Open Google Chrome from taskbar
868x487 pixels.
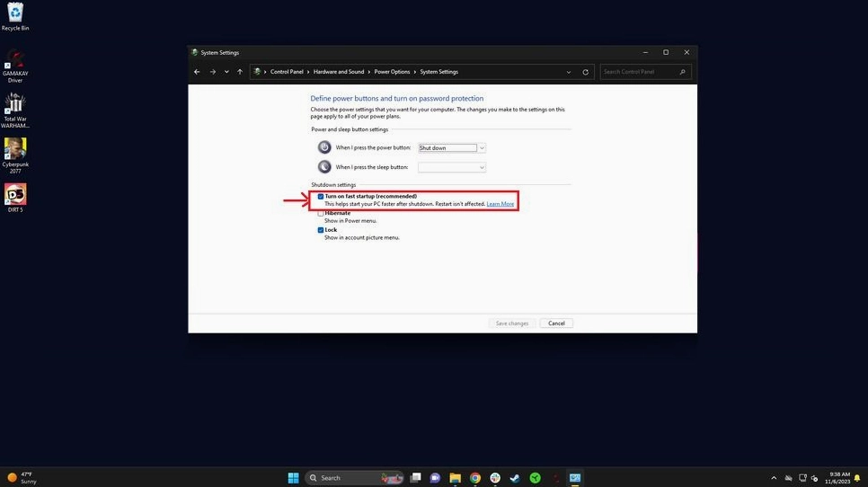(475, 478)
